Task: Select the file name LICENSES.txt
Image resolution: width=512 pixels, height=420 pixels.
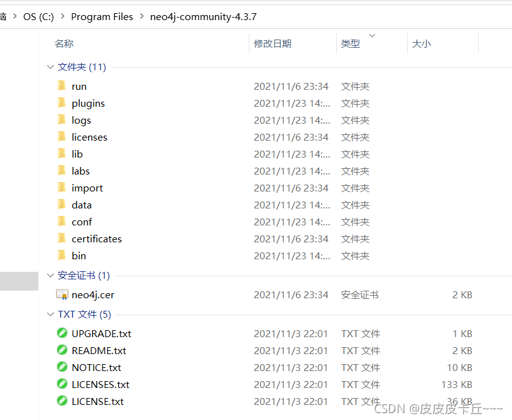Action: tap(101, 384)
